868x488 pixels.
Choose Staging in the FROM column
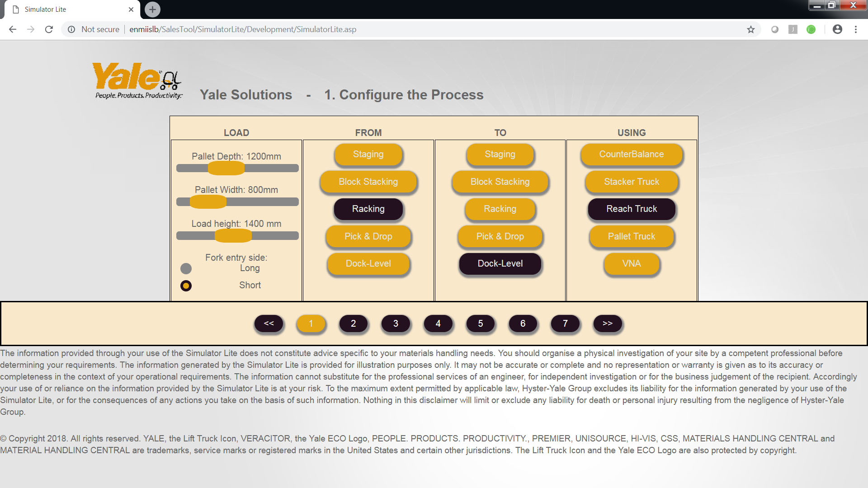pos(368,155)
